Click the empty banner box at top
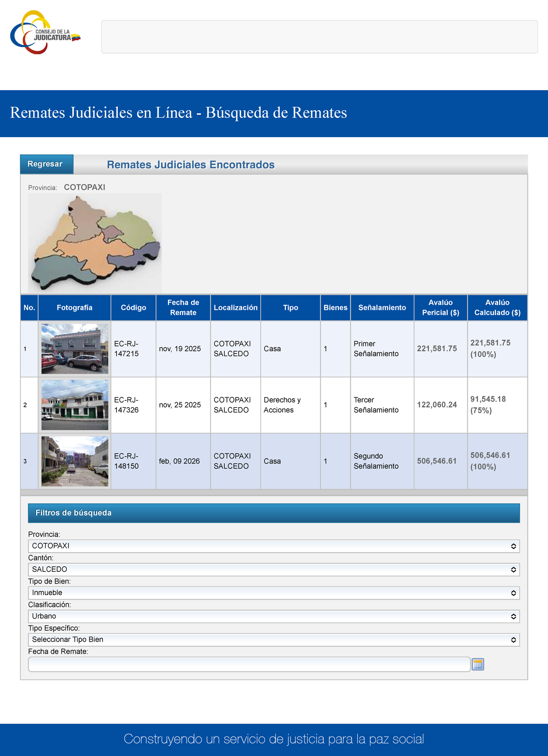 [x=320, y=37]
